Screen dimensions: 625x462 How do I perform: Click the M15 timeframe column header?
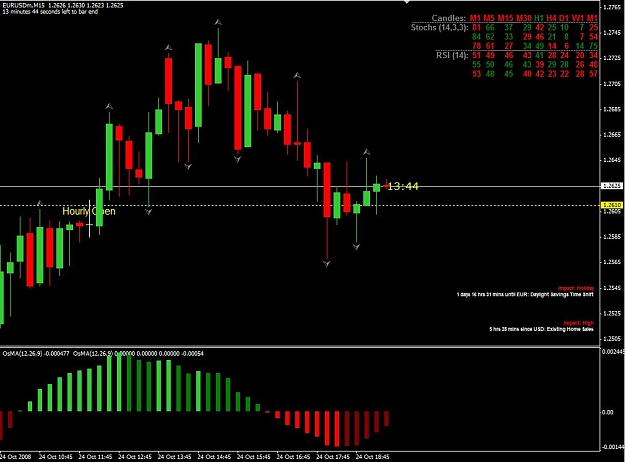[x=505, y=18]
